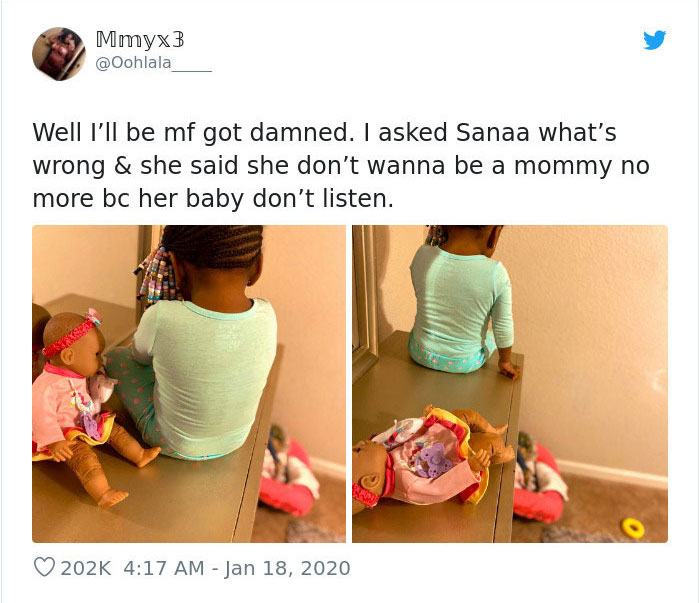Viewport: 700px width, 603px height.
Task: Open the right photo with doll lying down
Action: 510,384
